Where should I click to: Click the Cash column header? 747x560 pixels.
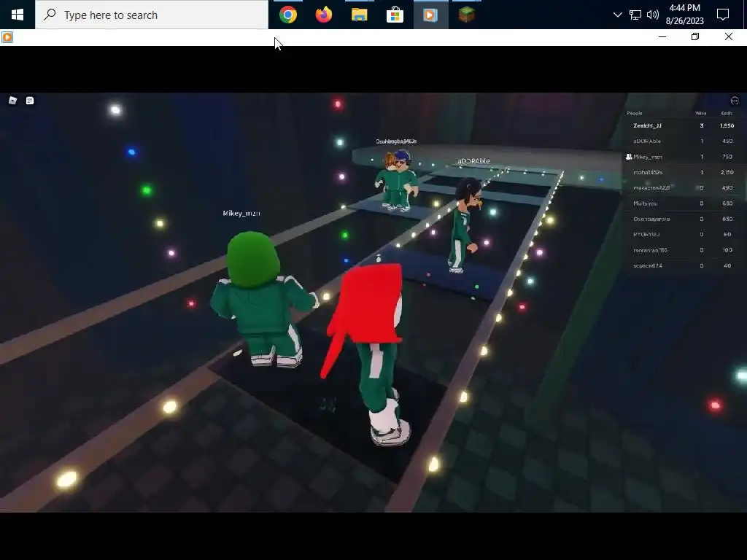pos(727,113)
